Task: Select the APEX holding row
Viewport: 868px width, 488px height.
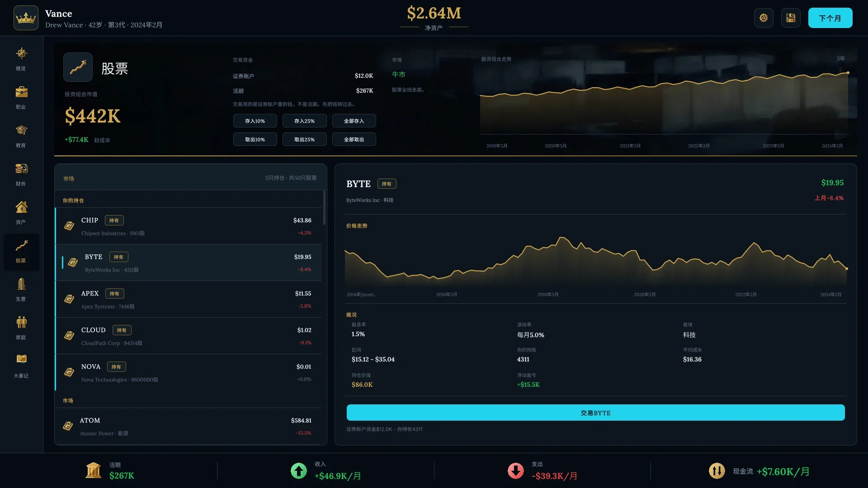Action: point(189,299)
